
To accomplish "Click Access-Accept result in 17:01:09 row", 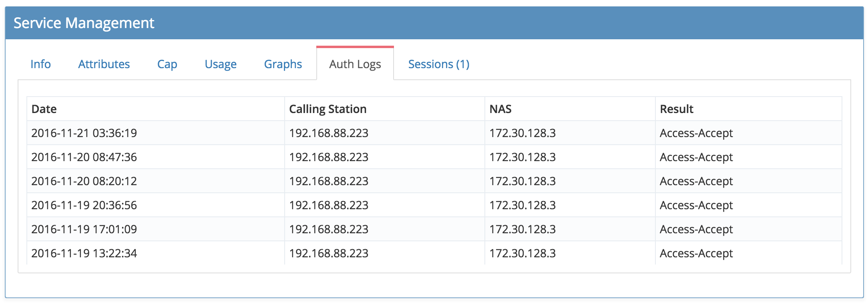I will pos(696,229).
